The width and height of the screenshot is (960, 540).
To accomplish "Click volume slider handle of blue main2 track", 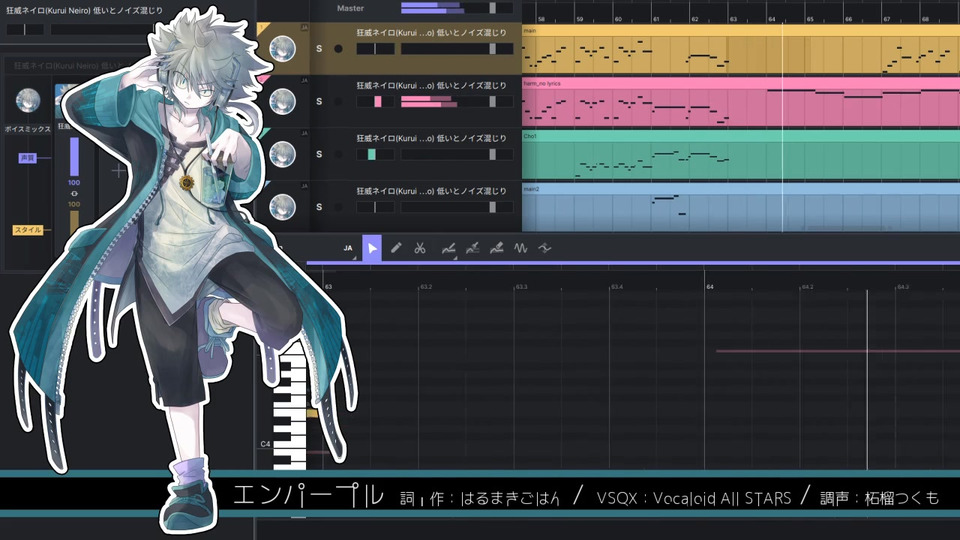I will click(x=492, y=207).
